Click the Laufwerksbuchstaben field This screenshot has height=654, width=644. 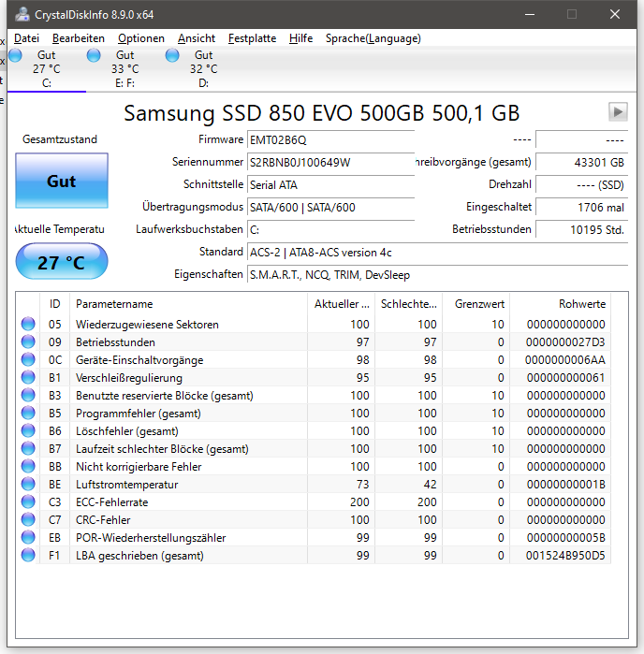[330, 230]
